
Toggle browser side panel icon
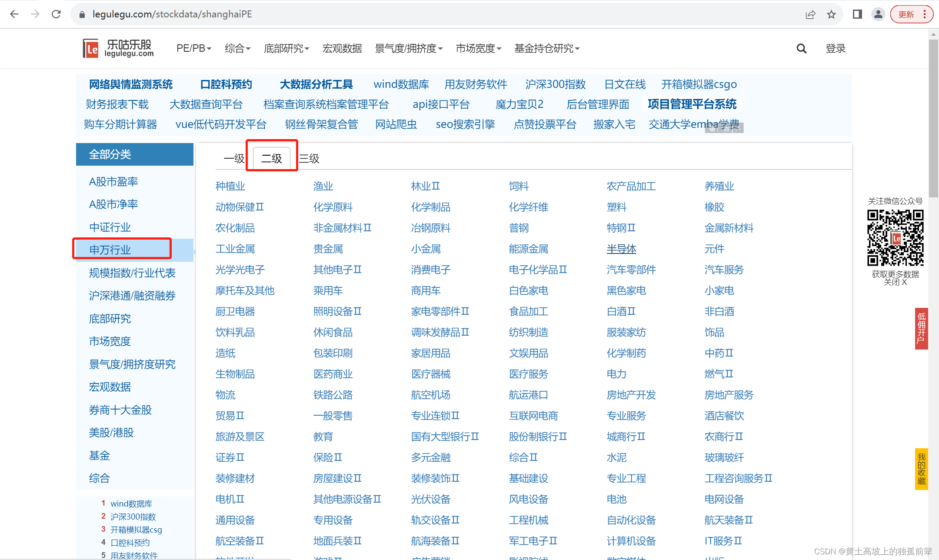(x=857, y=14)
